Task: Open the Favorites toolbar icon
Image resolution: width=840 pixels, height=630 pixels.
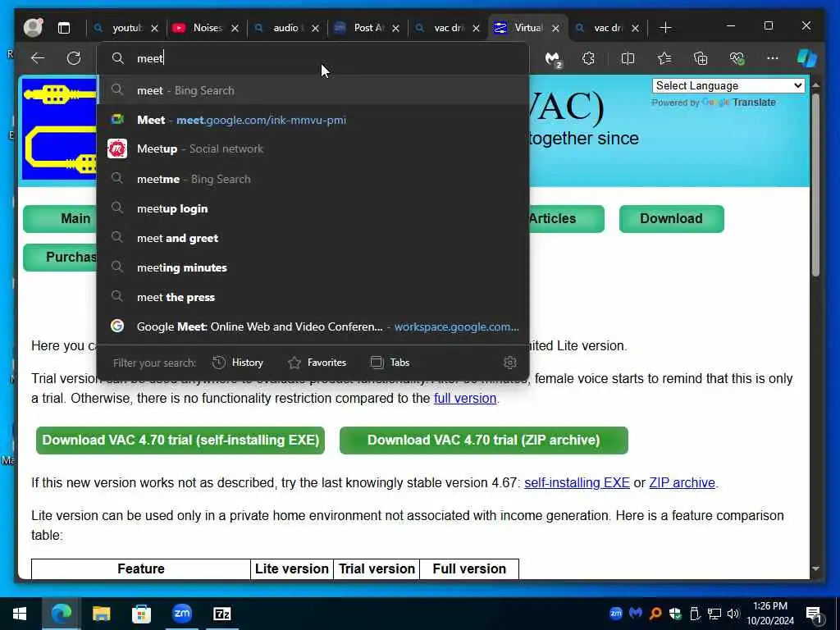Action: pyautogui.click(x=664, y=58)
